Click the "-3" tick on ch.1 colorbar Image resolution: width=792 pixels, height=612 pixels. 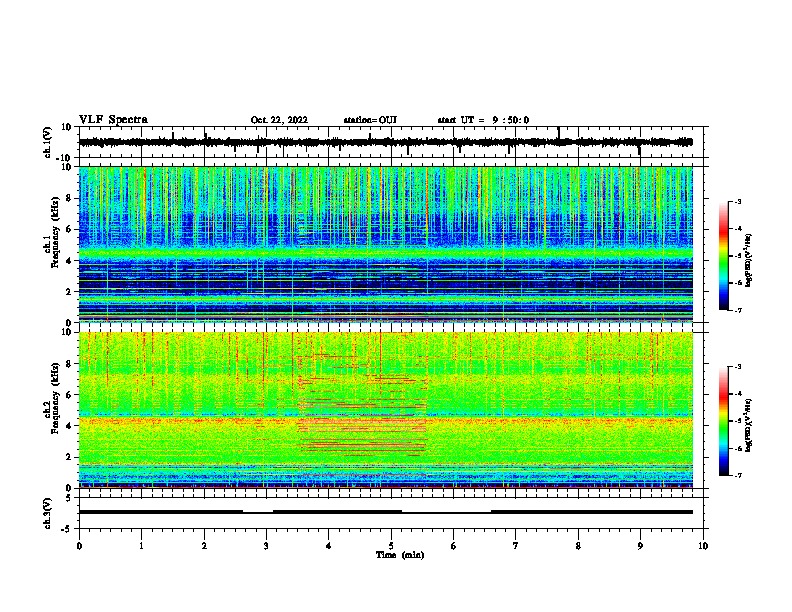pyautogui.click(x=737, y=201)
